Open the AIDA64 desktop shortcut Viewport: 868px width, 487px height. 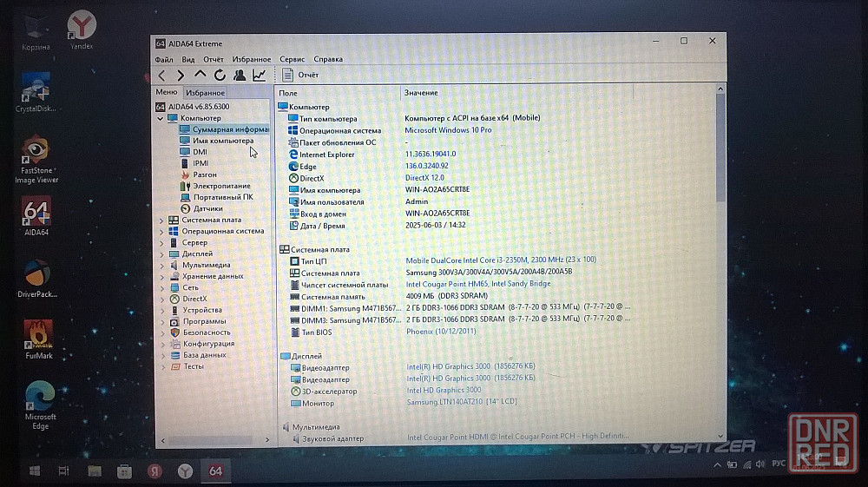pyautogui.click(x=36, y=216)
